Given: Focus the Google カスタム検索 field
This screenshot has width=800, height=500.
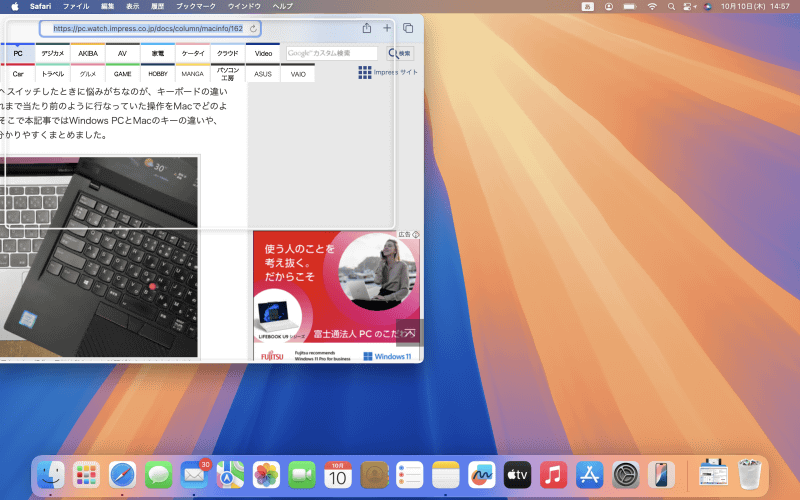Looking at the screenshot, I should [332, 53].
